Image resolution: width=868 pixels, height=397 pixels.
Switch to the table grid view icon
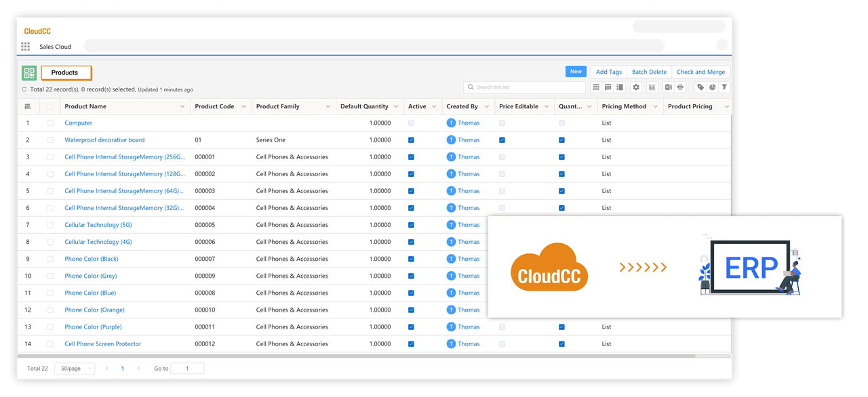point(596,87)
